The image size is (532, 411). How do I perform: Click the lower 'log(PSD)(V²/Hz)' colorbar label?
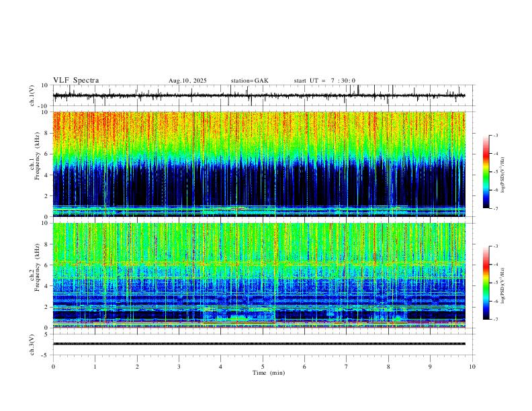point(503,285)
